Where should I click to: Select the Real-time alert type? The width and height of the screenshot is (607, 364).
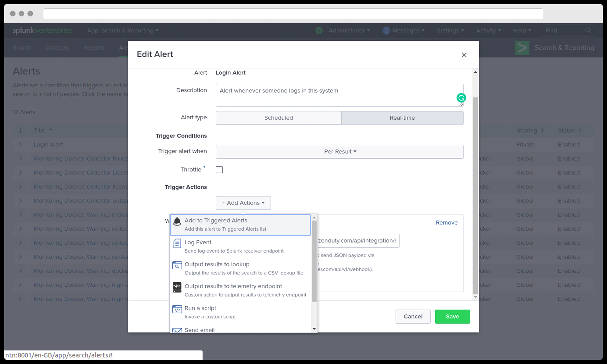402,118
